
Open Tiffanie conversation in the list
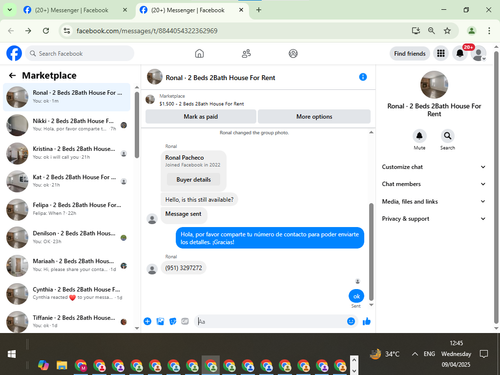[67, 321]
